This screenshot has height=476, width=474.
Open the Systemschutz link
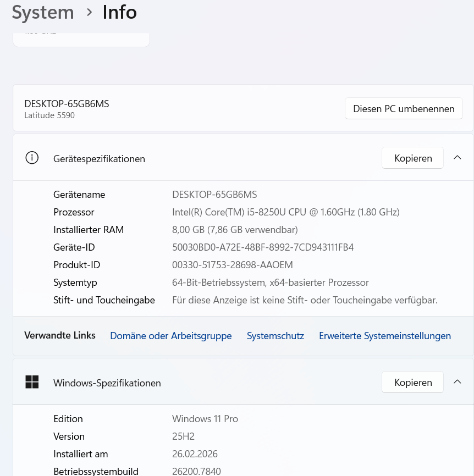(275, 336)
